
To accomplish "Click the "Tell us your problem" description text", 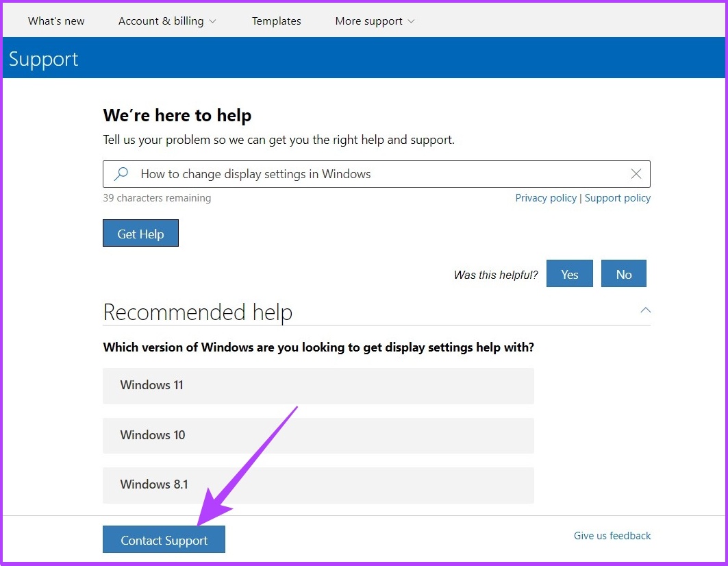I will (x=279, y=140).
